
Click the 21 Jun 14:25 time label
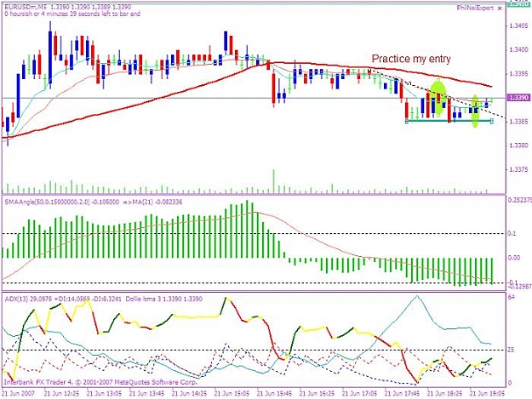click(189, 394)
